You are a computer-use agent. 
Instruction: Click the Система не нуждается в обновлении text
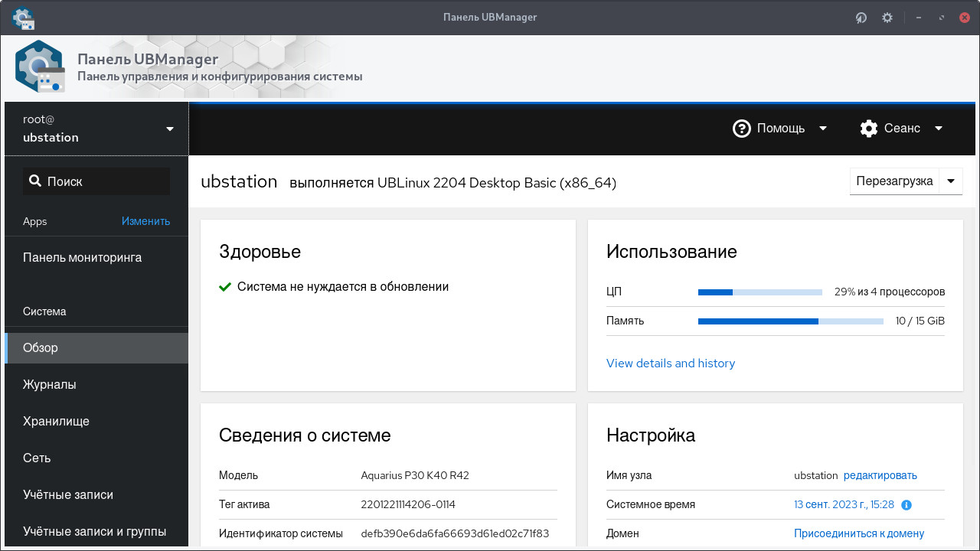click(x=343, y=287)
